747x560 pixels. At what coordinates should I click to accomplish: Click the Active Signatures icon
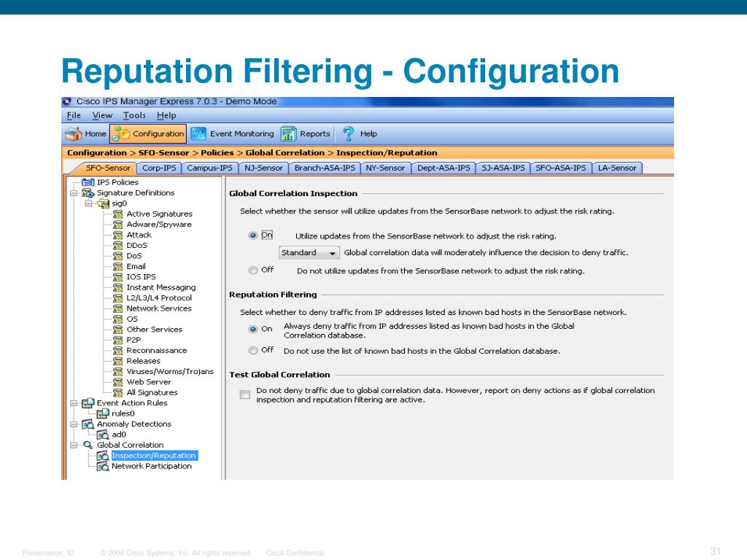(117, 214)
